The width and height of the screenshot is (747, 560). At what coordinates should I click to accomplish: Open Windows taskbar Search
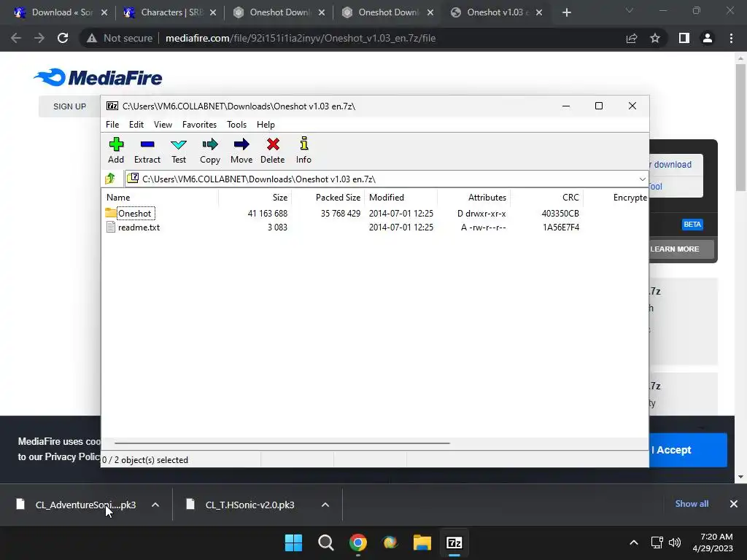coord(326,542)
